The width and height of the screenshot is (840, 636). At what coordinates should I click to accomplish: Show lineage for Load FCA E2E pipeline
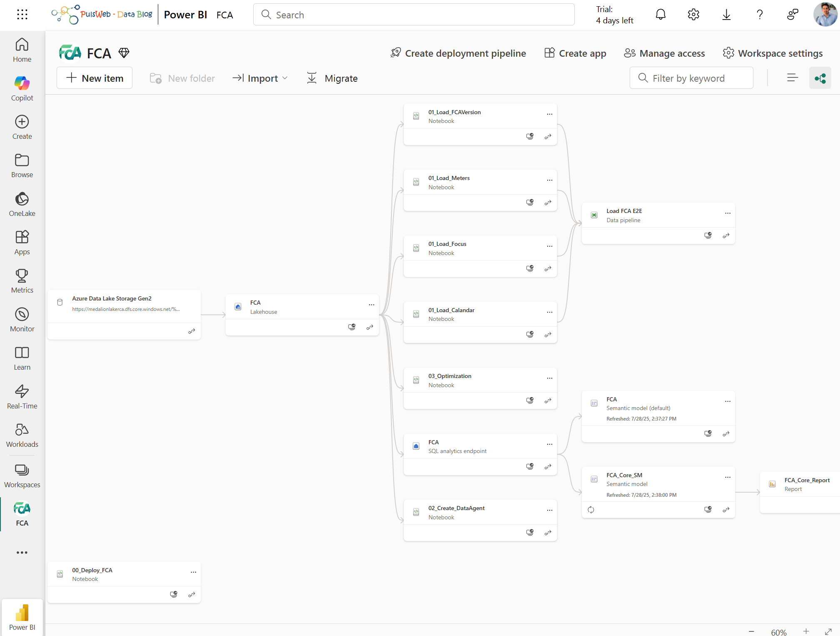coord(726,235)
